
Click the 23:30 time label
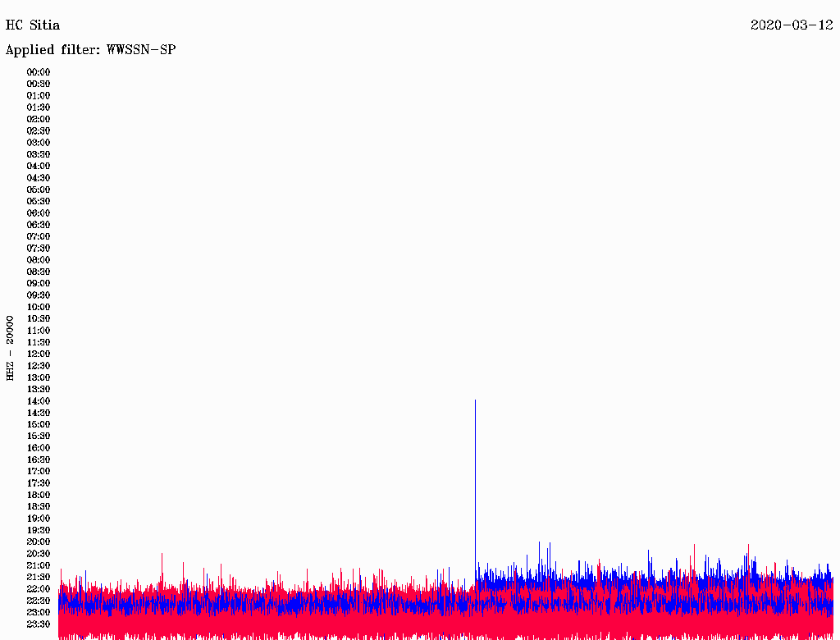(39, 624)
